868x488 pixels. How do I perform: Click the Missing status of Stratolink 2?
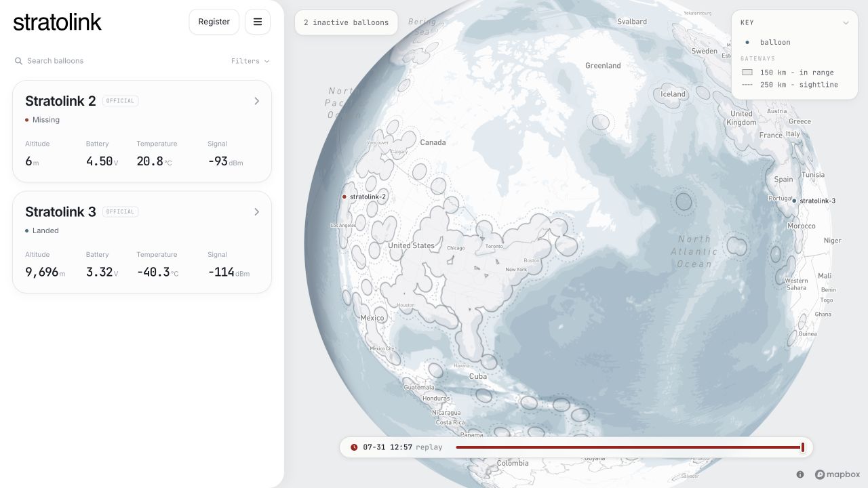click(42, 120)
